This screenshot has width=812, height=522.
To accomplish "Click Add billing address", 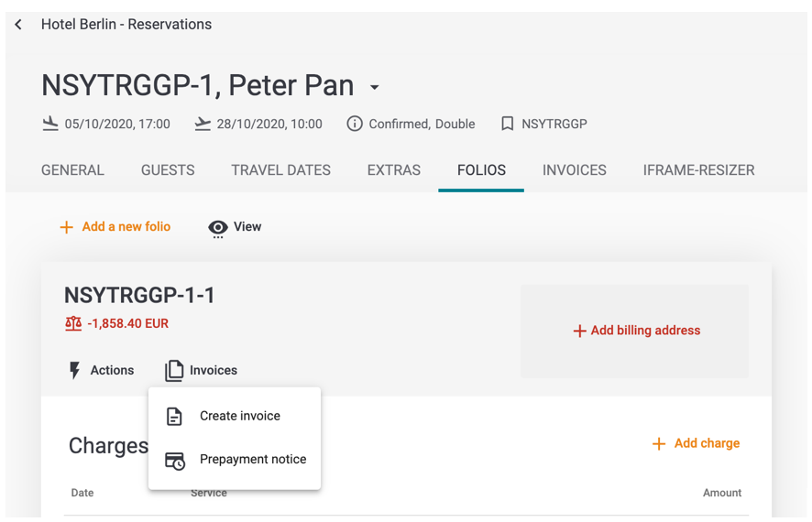I will tap(636, 331).
